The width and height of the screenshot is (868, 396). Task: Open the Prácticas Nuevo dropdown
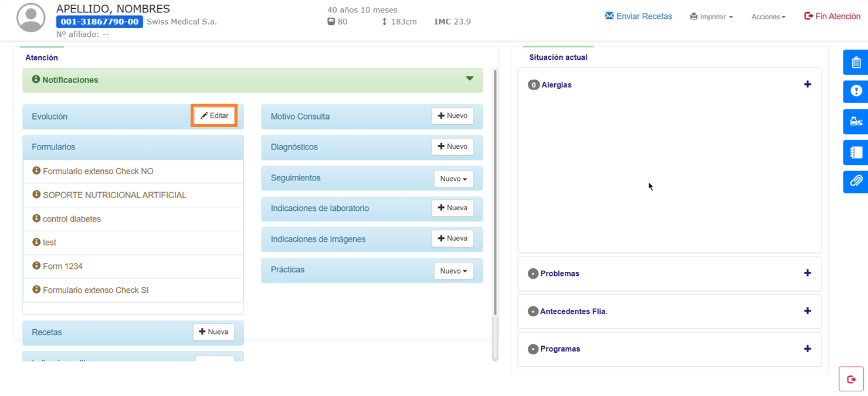[x=453, y=271]
